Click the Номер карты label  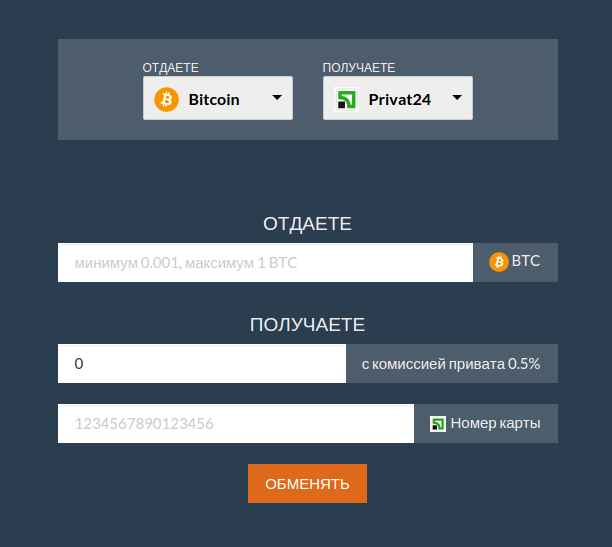pyautogui.click(x=495, y=423)
